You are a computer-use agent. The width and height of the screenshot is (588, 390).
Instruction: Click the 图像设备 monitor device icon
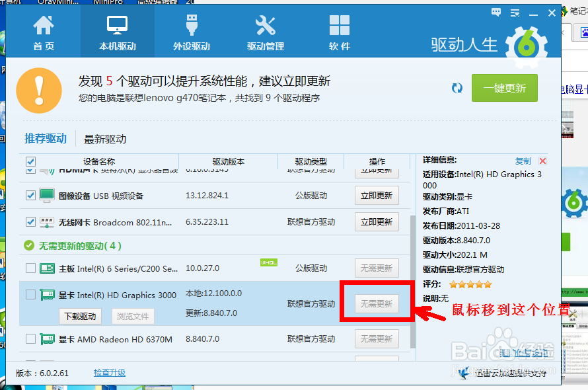coord(47,196)
